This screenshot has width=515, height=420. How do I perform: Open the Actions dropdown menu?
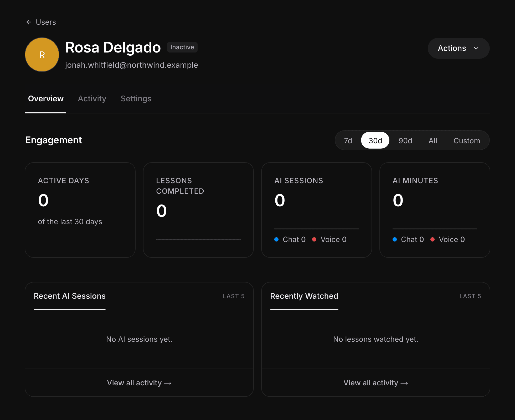[x=459, y=48]
